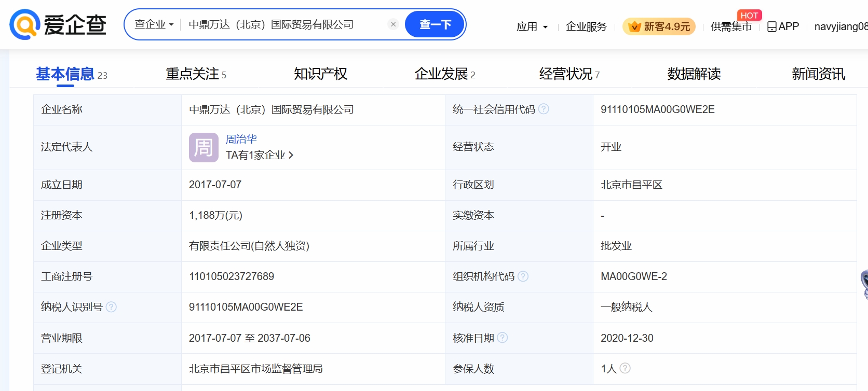Open the APP download link

point(783,26)
